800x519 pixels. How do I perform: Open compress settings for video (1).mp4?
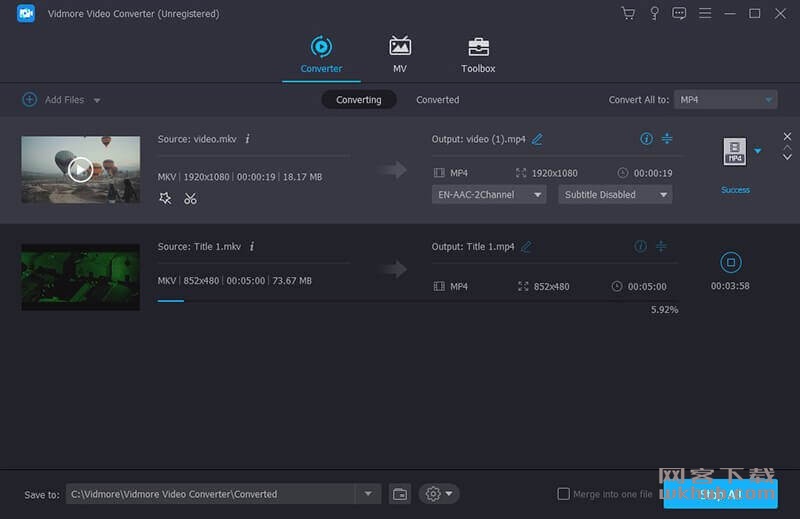(667, 138)
